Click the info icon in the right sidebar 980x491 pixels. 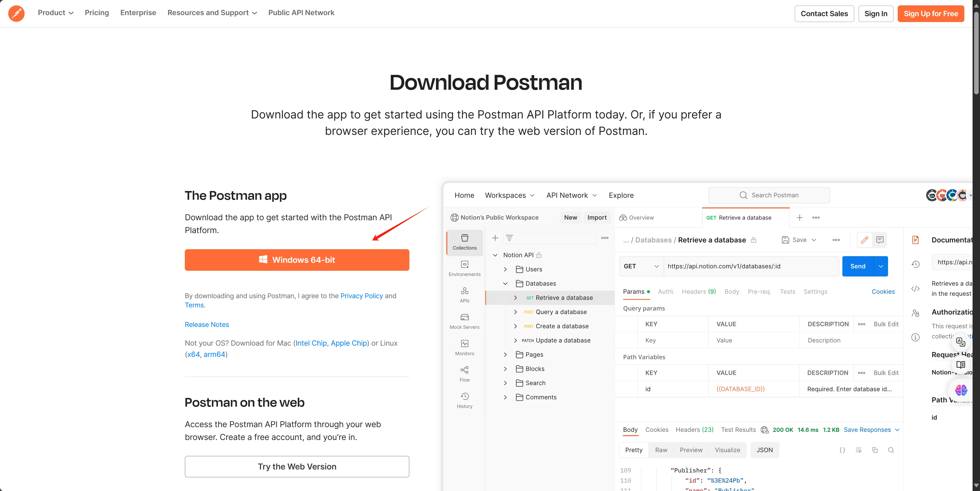click(916, 337)
